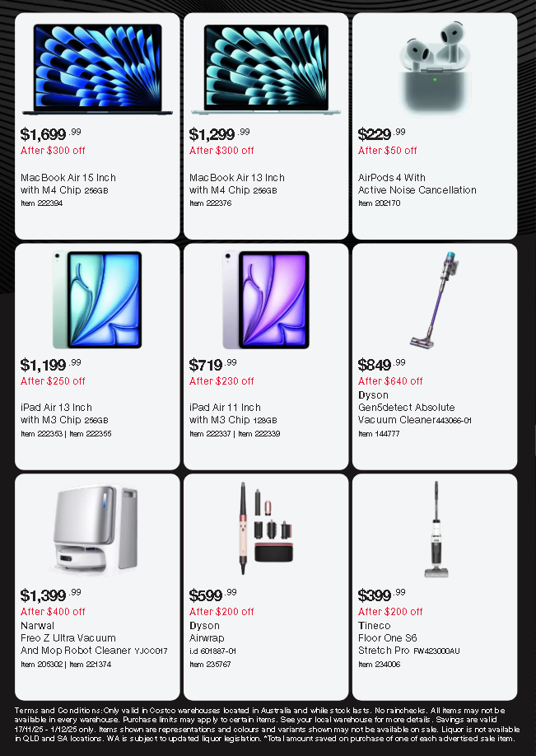Select the Freo Z Ultra Vacuum title
This screenshot has height=756, width=536.
tap(68, 638)
